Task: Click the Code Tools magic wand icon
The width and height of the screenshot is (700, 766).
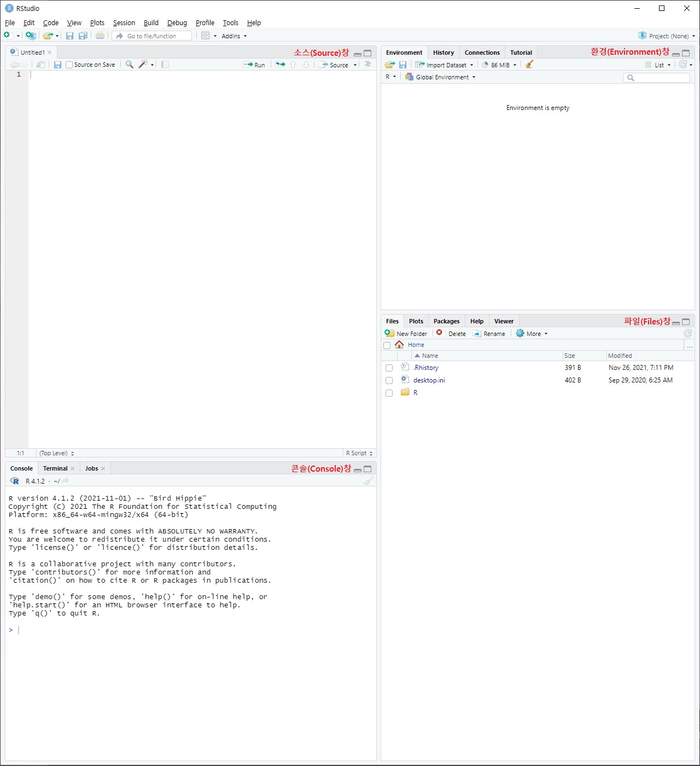Action: [x=143, y=65]
